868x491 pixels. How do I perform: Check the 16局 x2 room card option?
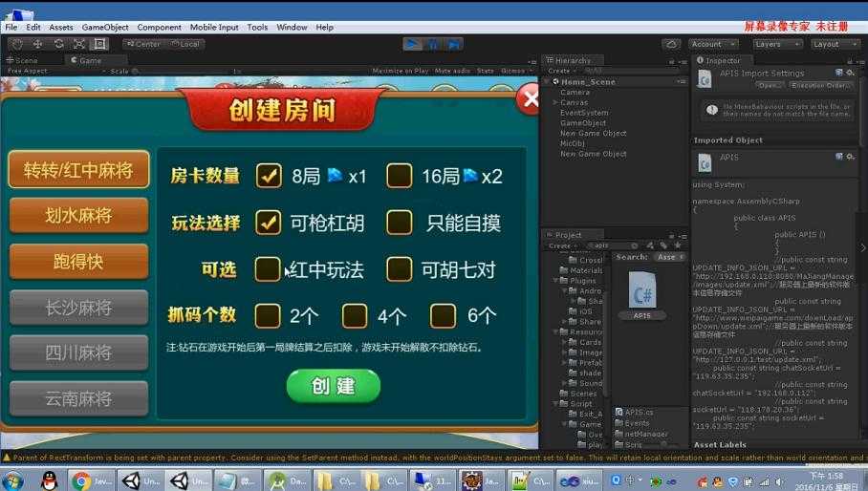[400, 176]
